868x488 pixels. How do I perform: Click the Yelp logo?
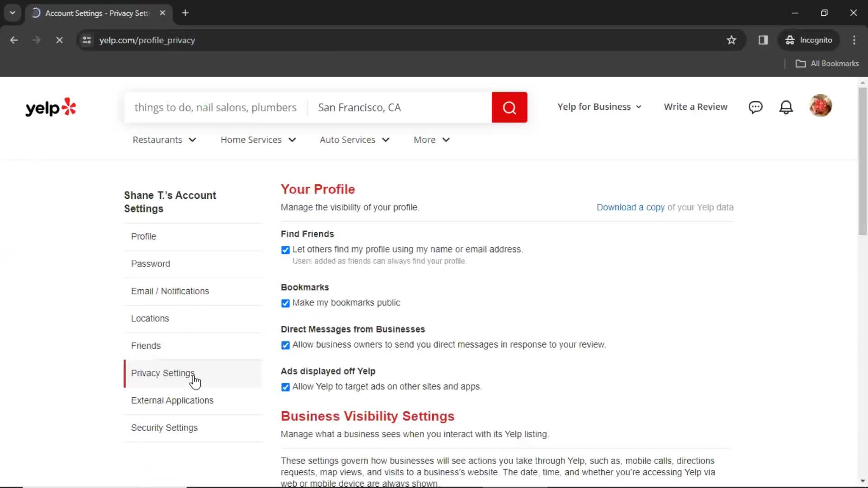51,108
